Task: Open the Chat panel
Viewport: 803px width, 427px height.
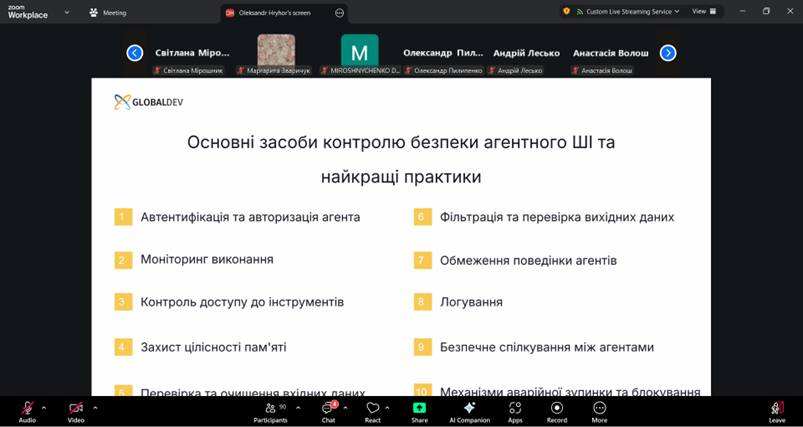Action: [327, 410]
